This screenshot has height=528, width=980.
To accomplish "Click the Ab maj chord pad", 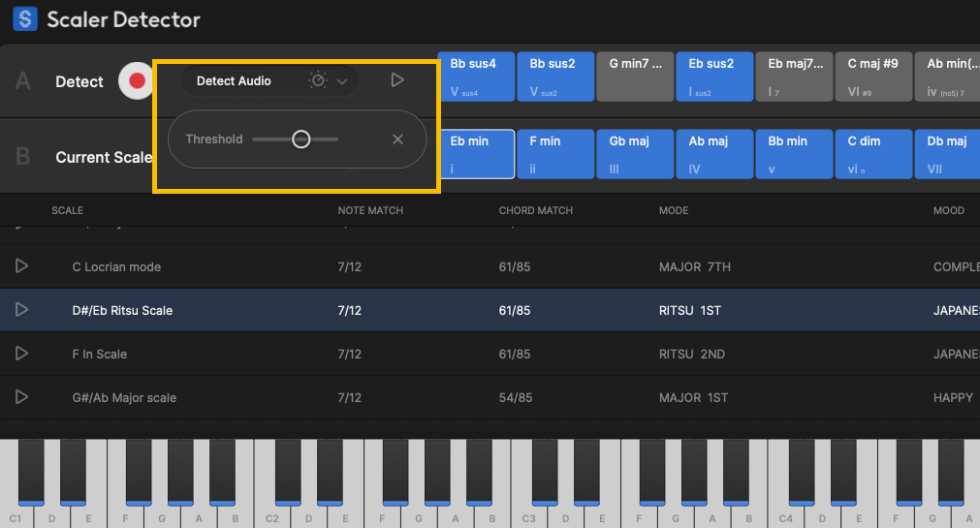I will (714, 155).
